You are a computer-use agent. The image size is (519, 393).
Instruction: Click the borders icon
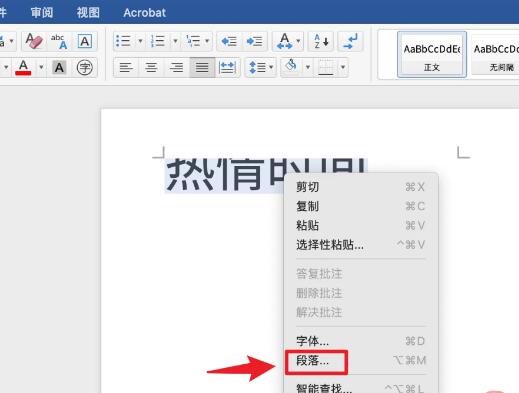pos(326,68)
